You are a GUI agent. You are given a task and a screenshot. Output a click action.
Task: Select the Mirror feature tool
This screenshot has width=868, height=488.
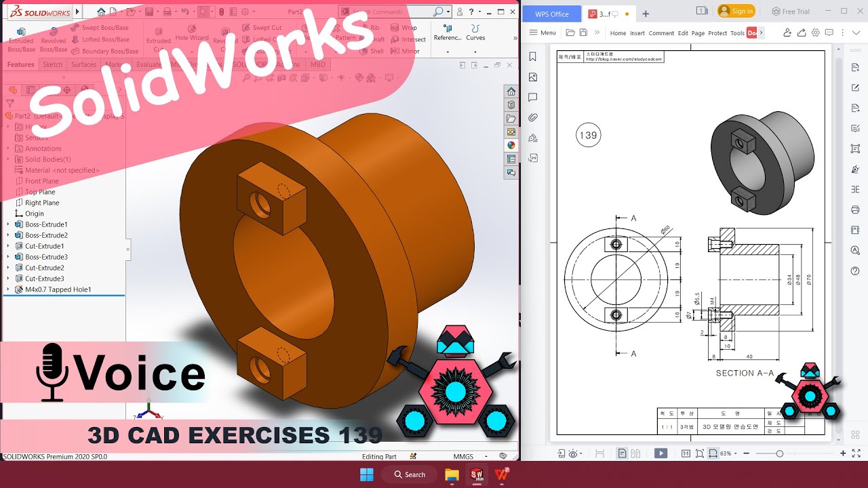pyautogui.click(x=405, y=51)
